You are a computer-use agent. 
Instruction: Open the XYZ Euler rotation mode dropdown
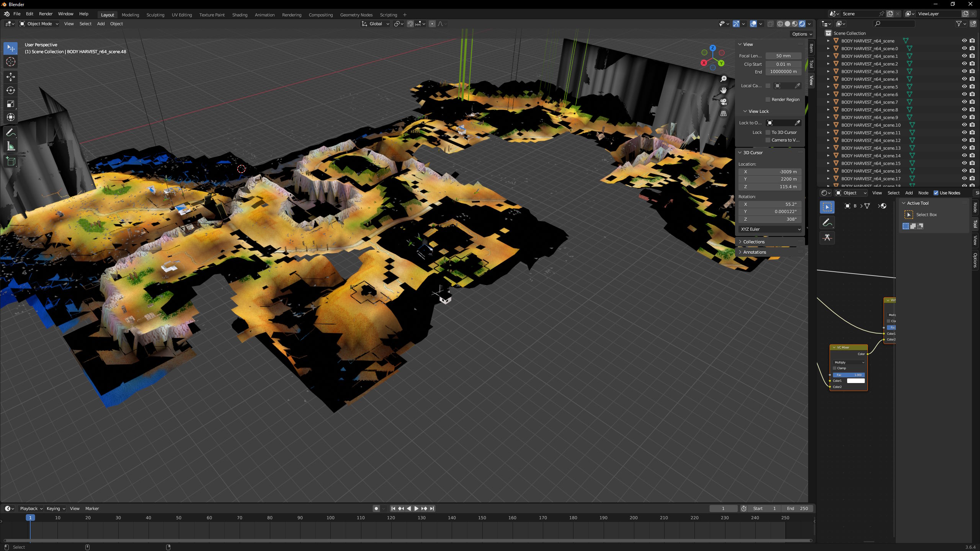(770, 229)
